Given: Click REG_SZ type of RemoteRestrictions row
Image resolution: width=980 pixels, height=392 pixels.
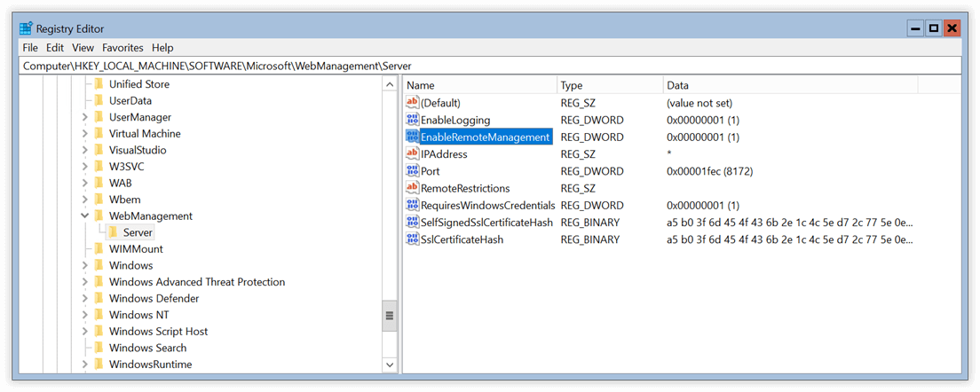Looking at the screenshot, I should click(578, 189).
